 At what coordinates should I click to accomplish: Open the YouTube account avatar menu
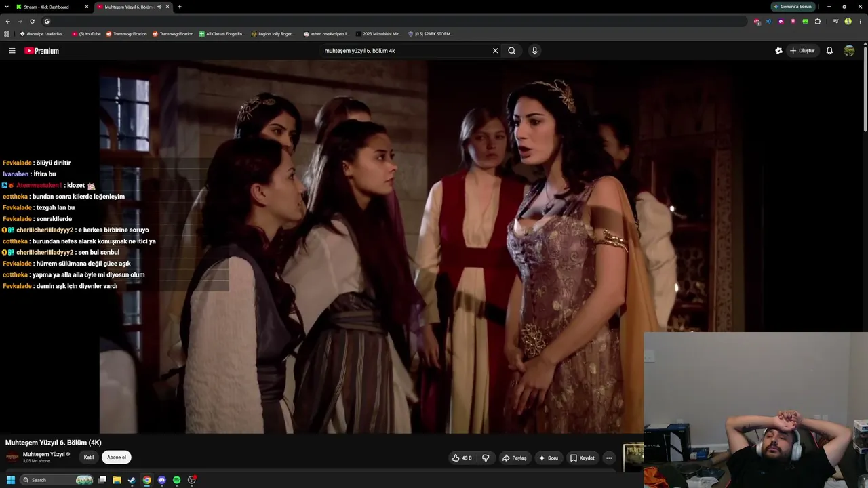[849, 51]
